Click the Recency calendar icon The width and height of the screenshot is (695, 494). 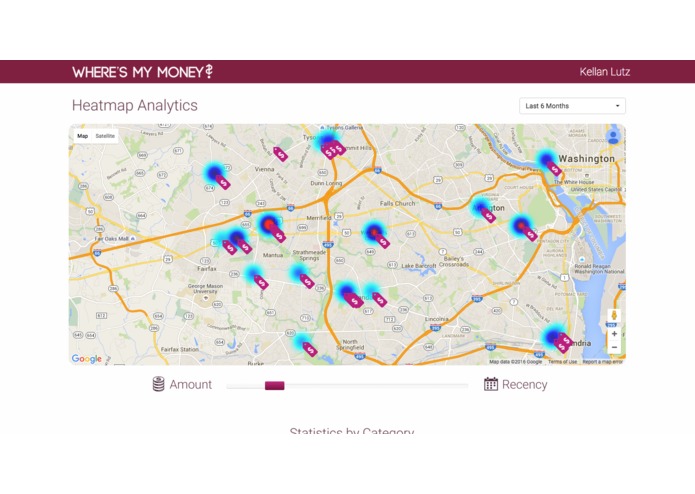point(491,384)
